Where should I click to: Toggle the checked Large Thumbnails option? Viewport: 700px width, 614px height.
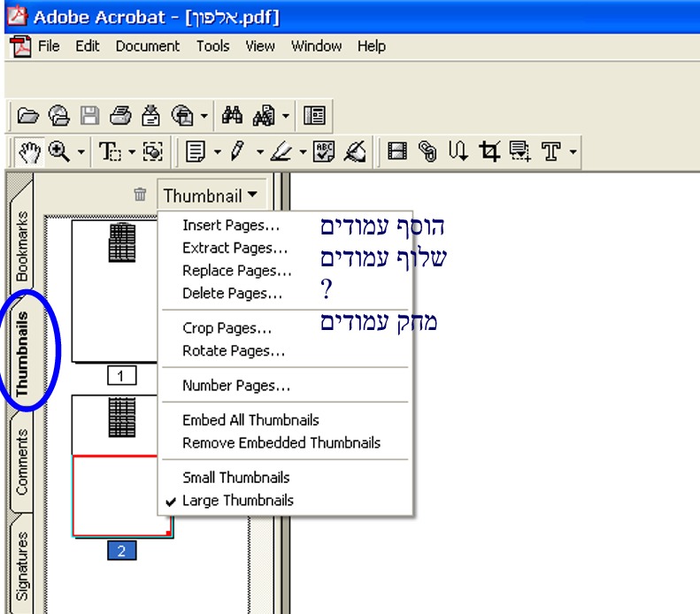[284, 501]
